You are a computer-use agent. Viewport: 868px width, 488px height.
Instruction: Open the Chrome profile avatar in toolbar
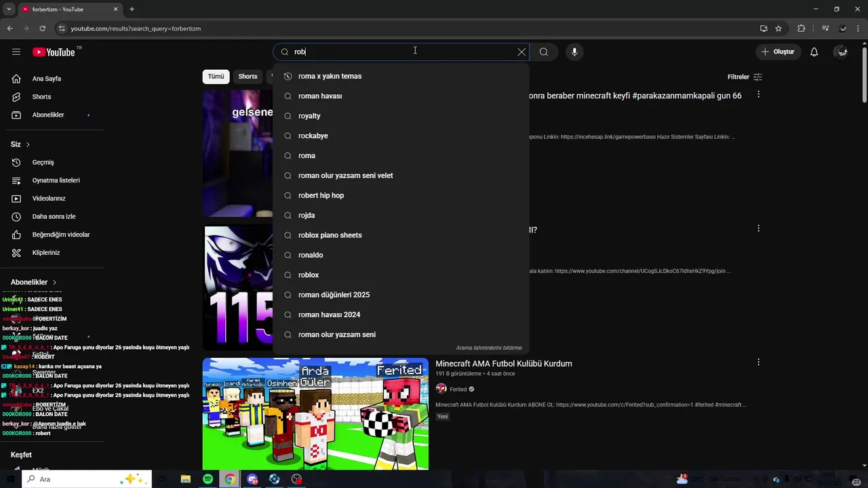click(x=843, y=28)
